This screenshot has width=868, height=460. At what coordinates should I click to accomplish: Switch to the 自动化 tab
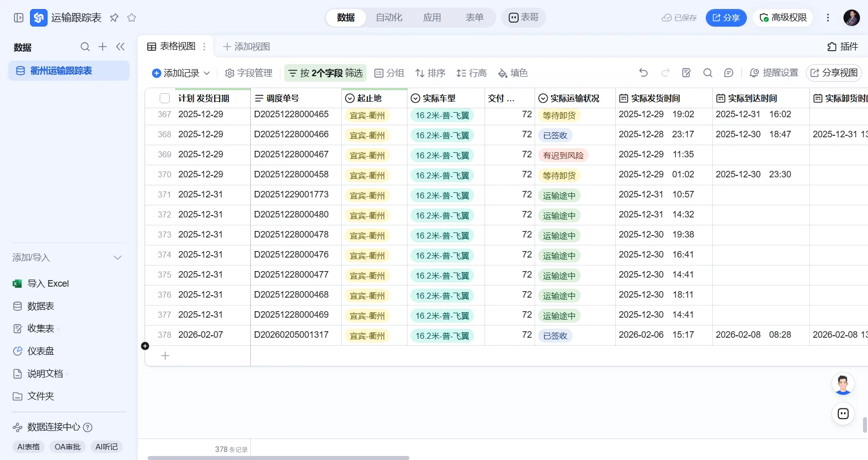point(389,18)
